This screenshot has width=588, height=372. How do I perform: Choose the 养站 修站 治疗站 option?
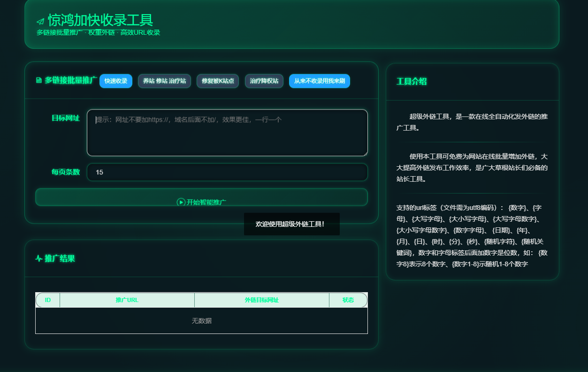pos(164,81)
